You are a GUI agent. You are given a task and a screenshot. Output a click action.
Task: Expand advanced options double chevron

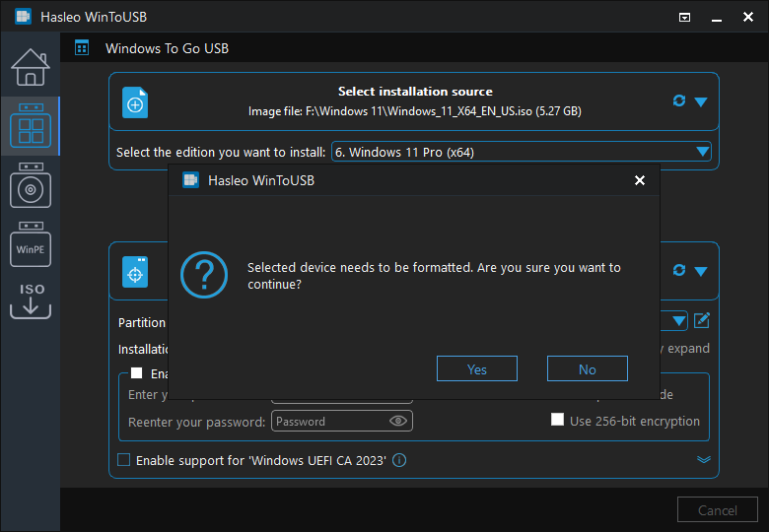click(x=704, y=459)
